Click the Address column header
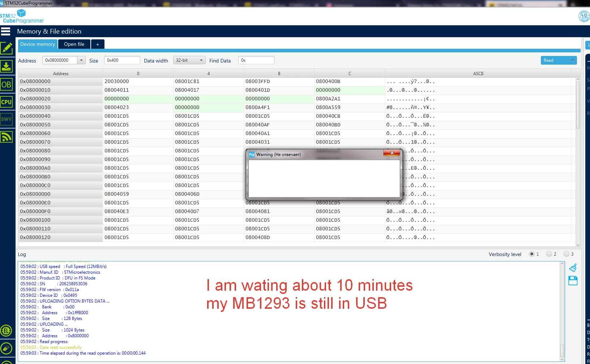The image size is (590, 364). (61, 73)
